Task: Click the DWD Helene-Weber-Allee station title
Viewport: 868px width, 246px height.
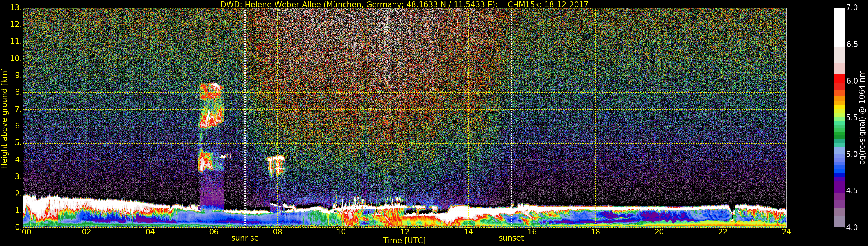Action: click(x=358, y=4)
